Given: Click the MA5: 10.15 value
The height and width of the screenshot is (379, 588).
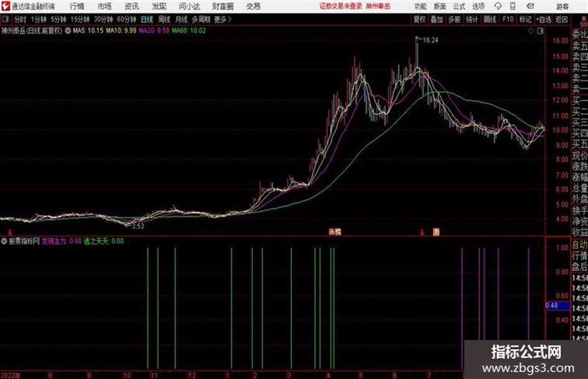Looking at the screenshot, I should pos(88,30).
